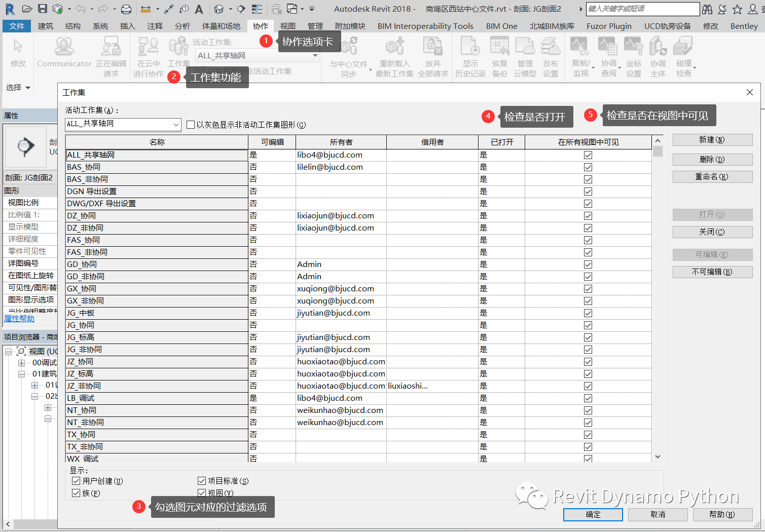The height and width of the screenshot is (532, 765).
Task: Select the Aligned Dimension tool
Action: pos(169,9)
